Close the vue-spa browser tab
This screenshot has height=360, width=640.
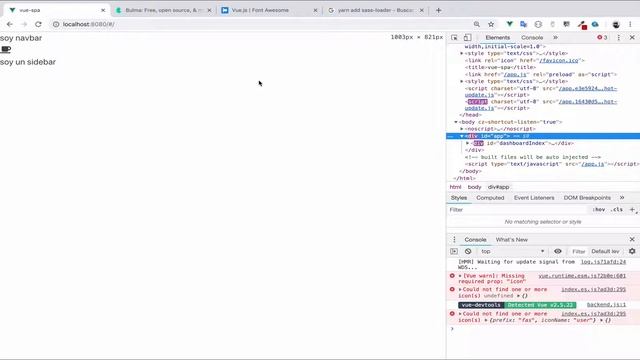103,10
